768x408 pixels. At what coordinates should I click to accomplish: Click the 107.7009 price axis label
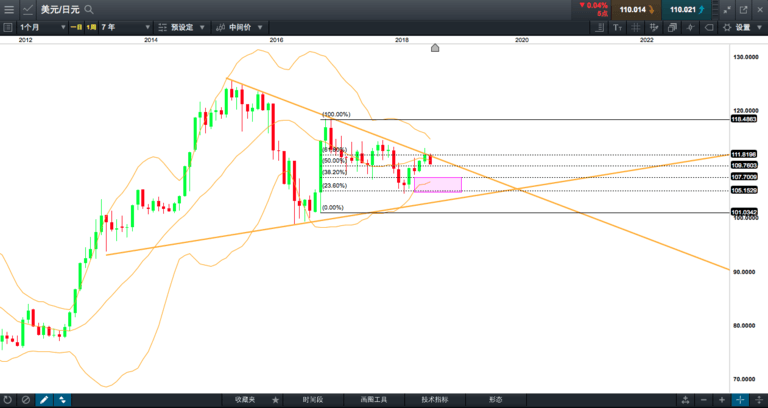tap(744, 177)
